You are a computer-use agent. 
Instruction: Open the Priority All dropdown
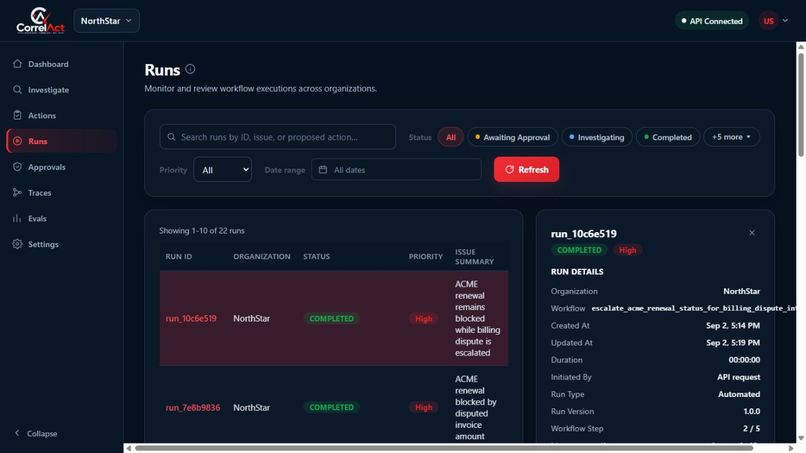pyautogui.click(x=223, y=170)
